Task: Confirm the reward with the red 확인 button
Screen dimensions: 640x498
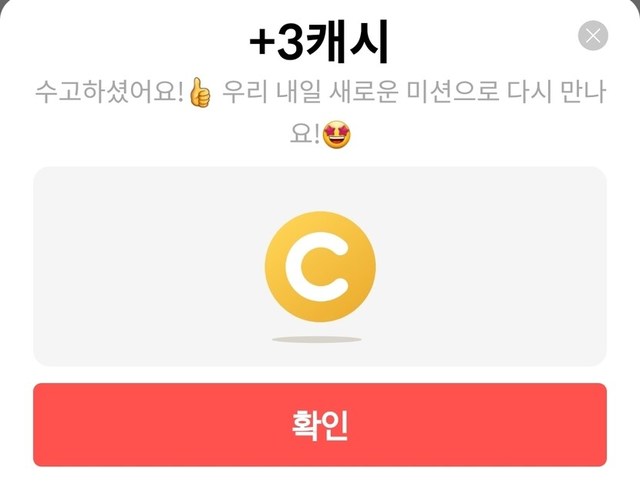Action: [x=320, y=425]
